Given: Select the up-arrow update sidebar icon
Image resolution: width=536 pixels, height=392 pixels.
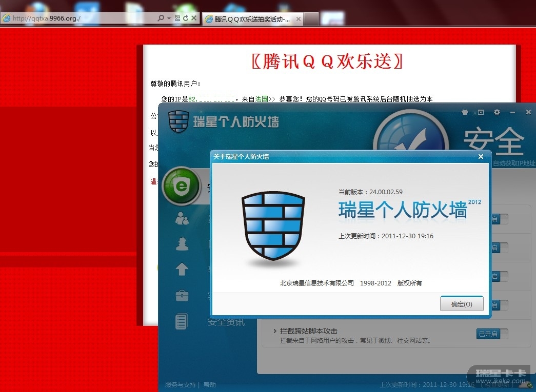Looking at the screenshot, I should [182, 269].
